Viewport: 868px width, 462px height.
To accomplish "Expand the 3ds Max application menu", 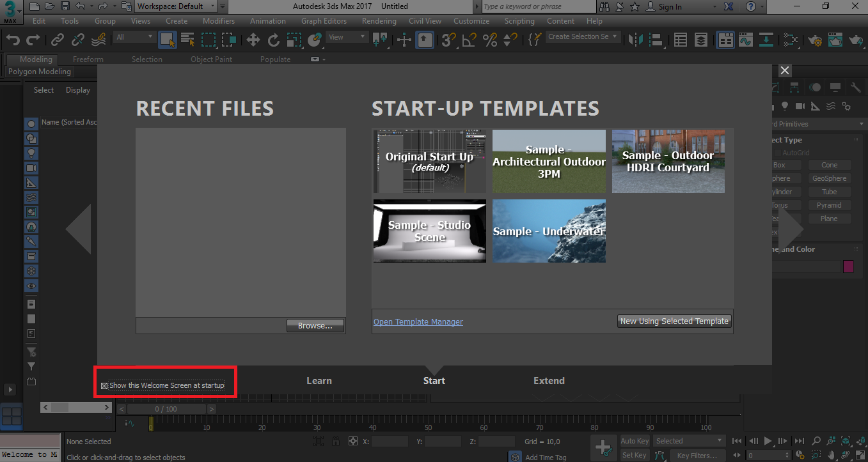I will (x=10, y=11).
